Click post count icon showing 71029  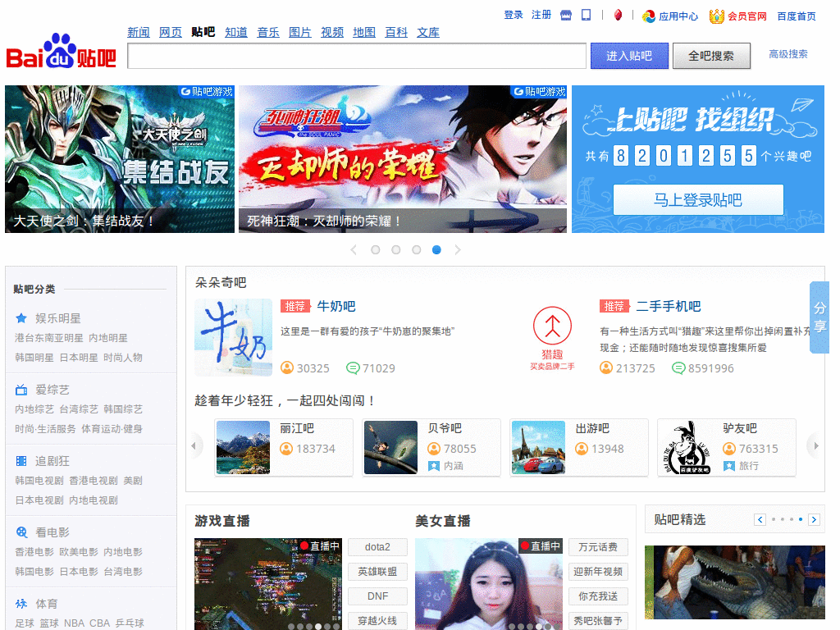[x=353, y=368]
